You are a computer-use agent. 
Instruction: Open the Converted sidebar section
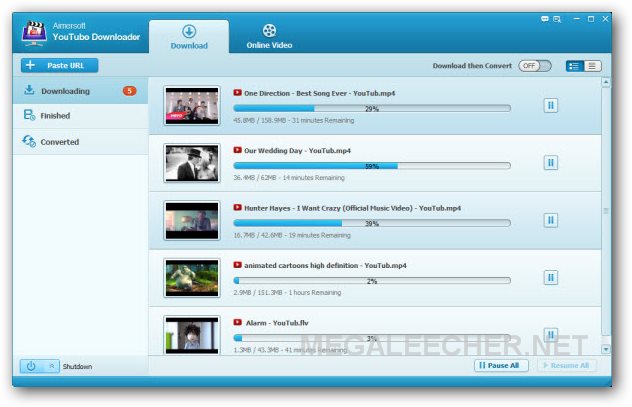[x=81, y=142]
